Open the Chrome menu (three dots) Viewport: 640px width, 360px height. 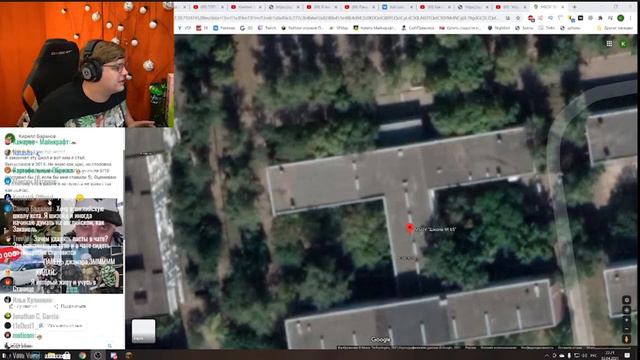coord(631,18)
